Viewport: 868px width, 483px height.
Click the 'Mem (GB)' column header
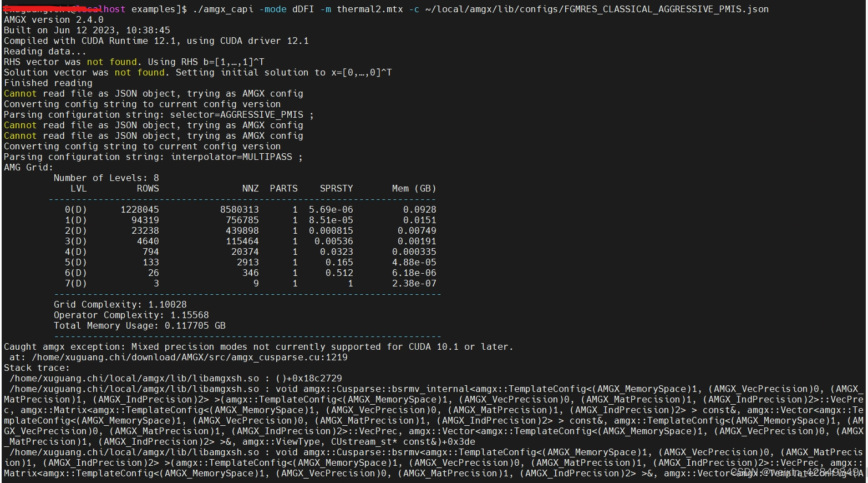pos(414,189)
